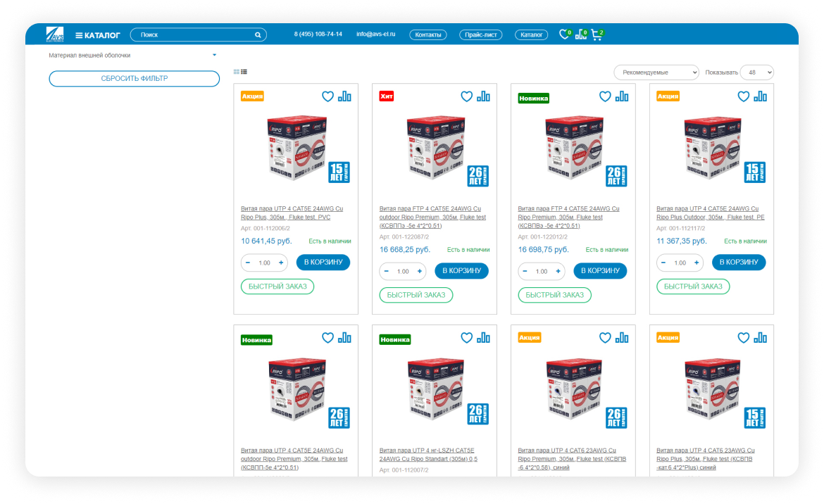The image size is (824, 504).
Task: Click БЫСТРЫЙ ЗАКАЗ for the 11 367,35 руб. product
Action: click(693, 286)
